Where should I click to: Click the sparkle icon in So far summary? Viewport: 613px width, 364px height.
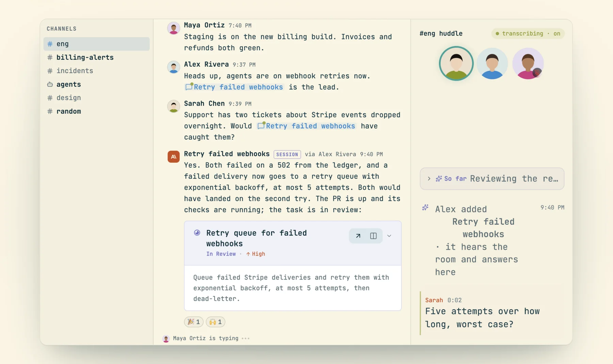pos(439,178)
